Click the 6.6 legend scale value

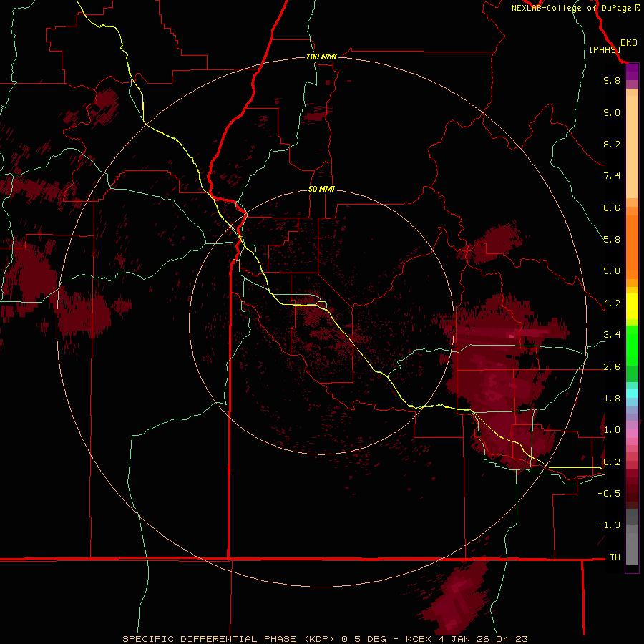pyautogui.click(x=612, y=208)
